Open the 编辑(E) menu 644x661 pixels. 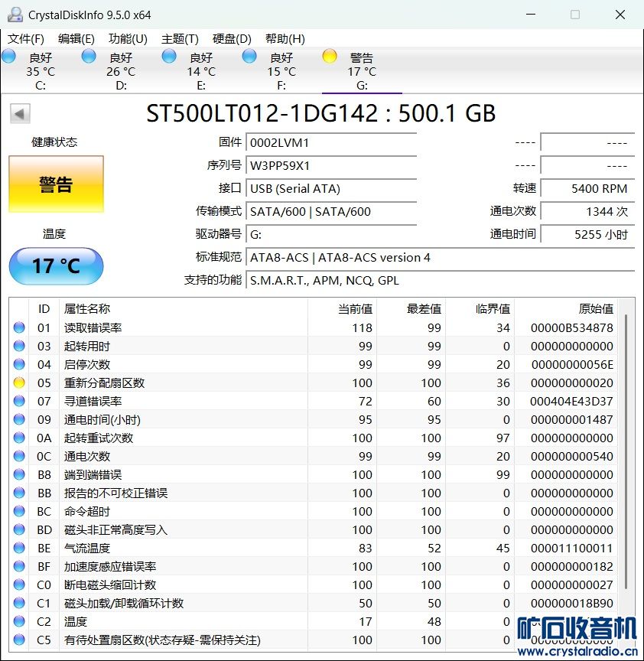click(76, 39)
